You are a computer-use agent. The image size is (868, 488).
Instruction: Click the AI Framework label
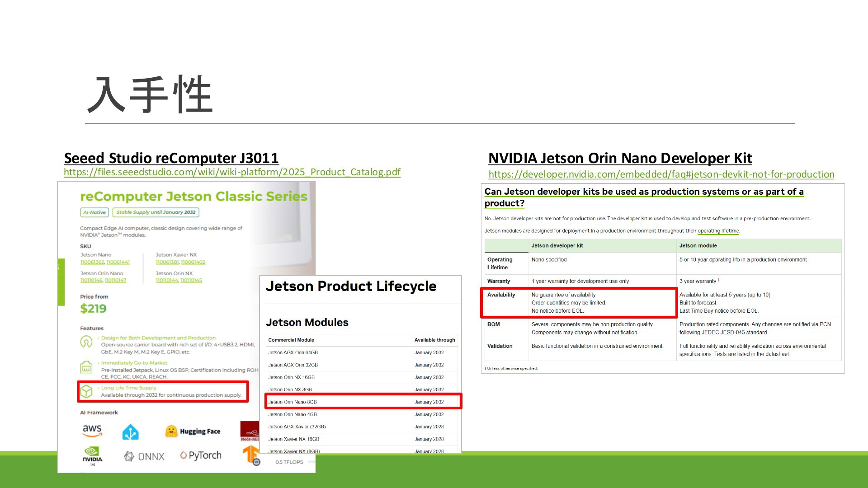99,413
